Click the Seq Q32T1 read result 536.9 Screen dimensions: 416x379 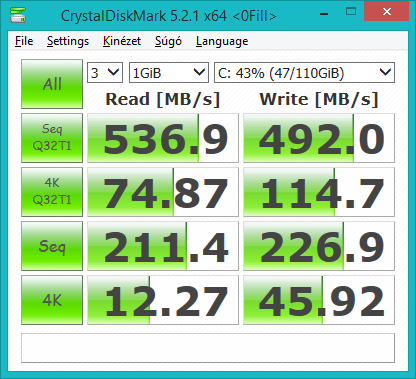163,138
